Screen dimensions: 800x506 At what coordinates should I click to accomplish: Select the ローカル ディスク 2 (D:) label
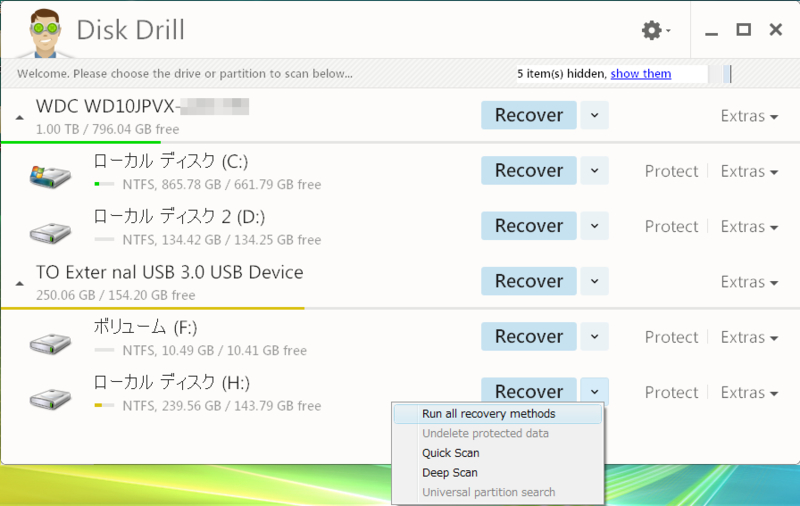[179, 216]
